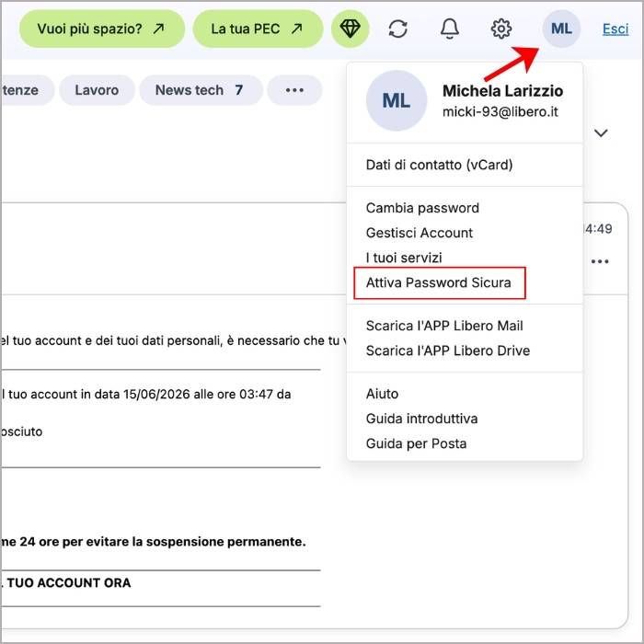Click the ML avatar in the top bar
The width and height of the screenshot is (644, 644).
(x=561, y=29)
